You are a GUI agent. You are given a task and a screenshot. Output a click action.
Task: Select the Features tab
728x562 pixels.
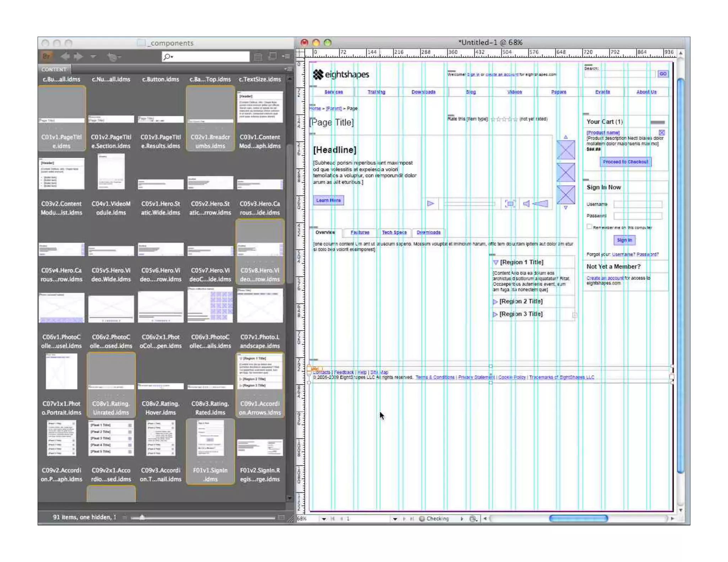click(x=360, y=232)
